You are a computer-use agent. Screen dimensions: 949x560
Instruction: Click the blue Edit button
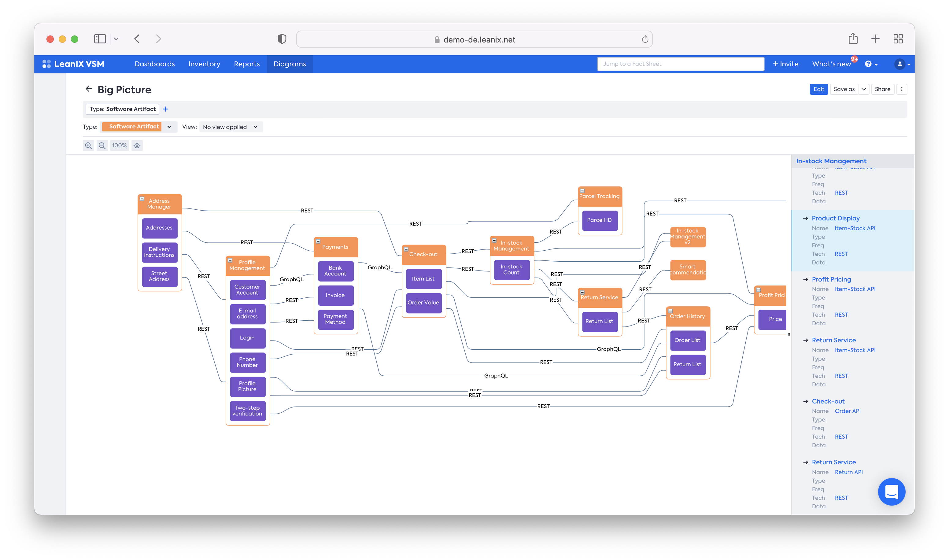tap(818, 90)
